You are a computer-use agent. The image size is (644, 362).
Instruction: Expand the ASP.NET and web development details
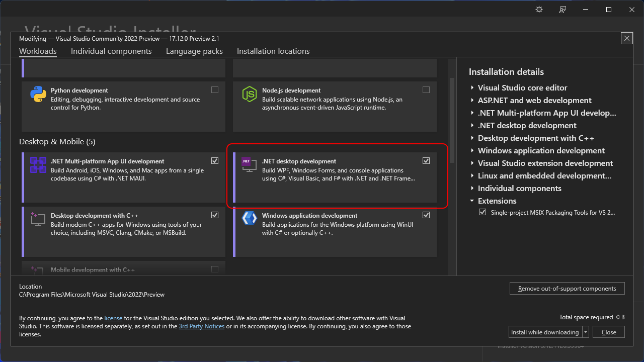tap(472, 101)
